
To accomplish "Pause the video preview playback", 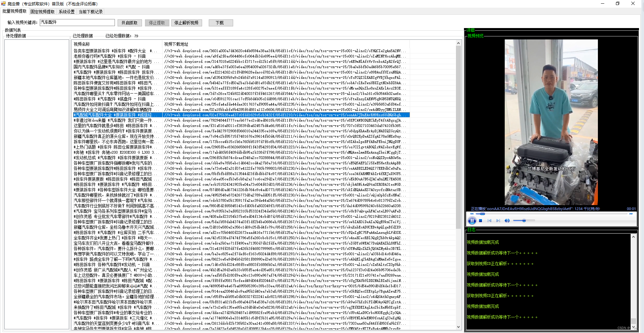I will [472, 220].
